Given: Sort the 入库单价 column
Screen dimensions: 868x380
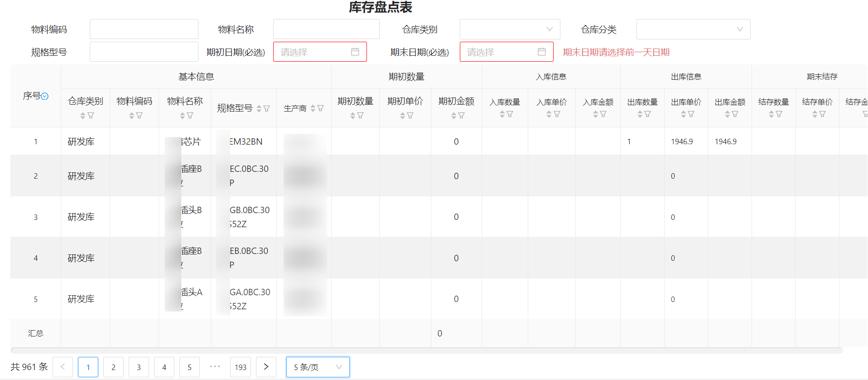Looking at the screenshot, I should click(x=549, y=114).
